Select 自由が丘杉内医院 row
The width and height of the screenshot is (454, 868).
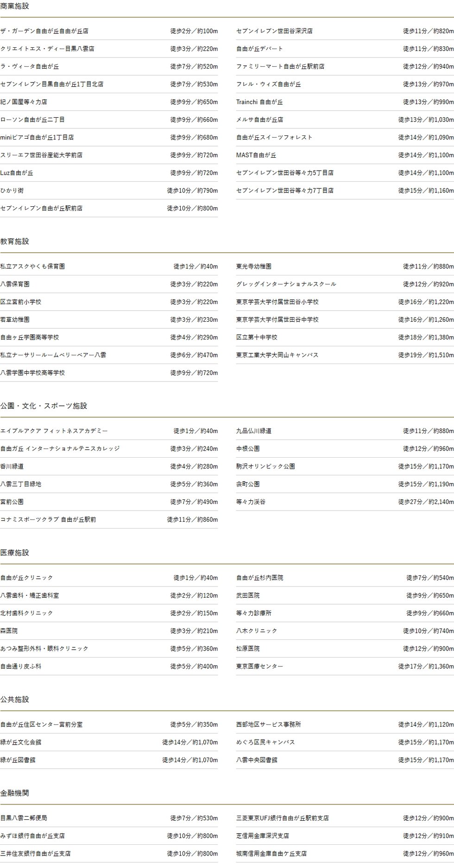[345, 578]
